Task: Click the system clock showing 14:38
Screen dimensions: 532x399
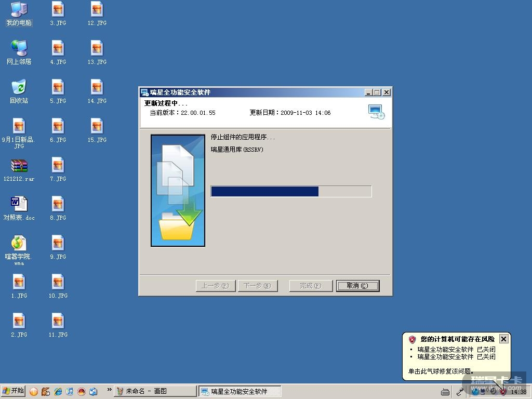Action: tap(518, 392)
